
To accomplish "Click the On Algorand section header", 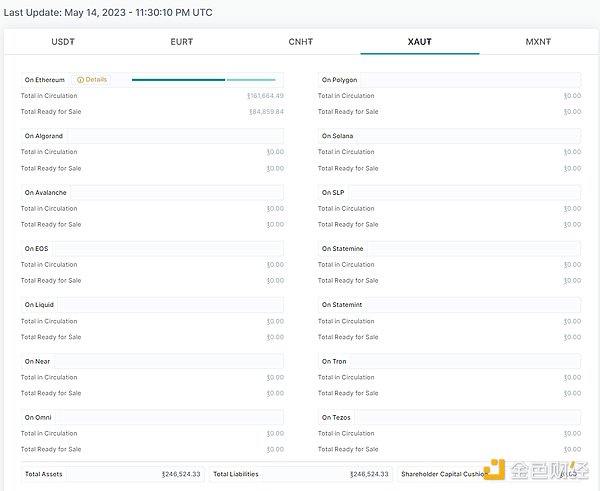I will 44,136.
